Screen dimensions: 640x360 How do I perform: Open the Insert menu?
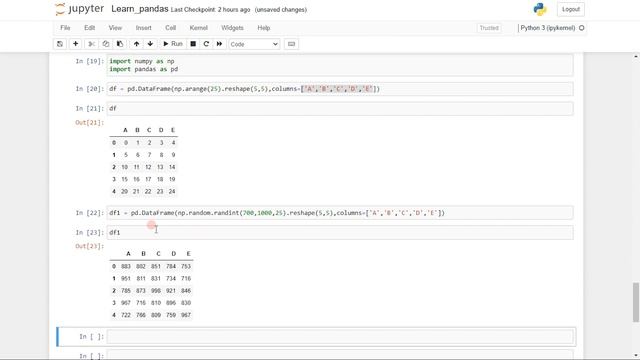pos(143,28)
